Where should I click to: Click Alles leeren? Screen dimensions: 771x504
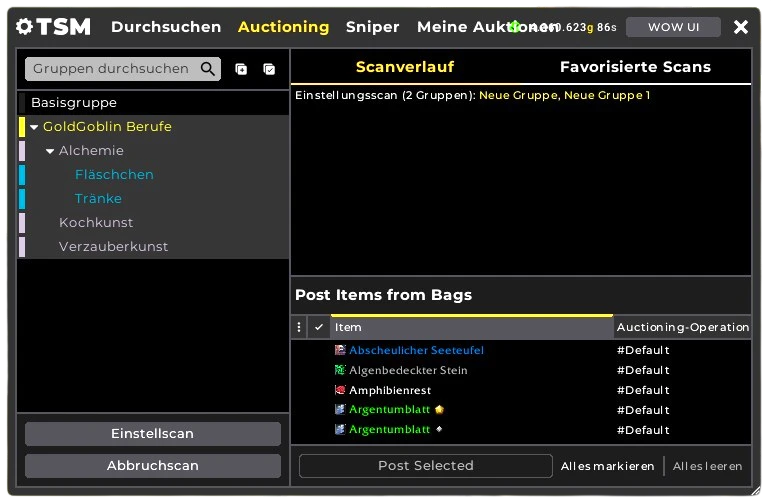(707, 466)
